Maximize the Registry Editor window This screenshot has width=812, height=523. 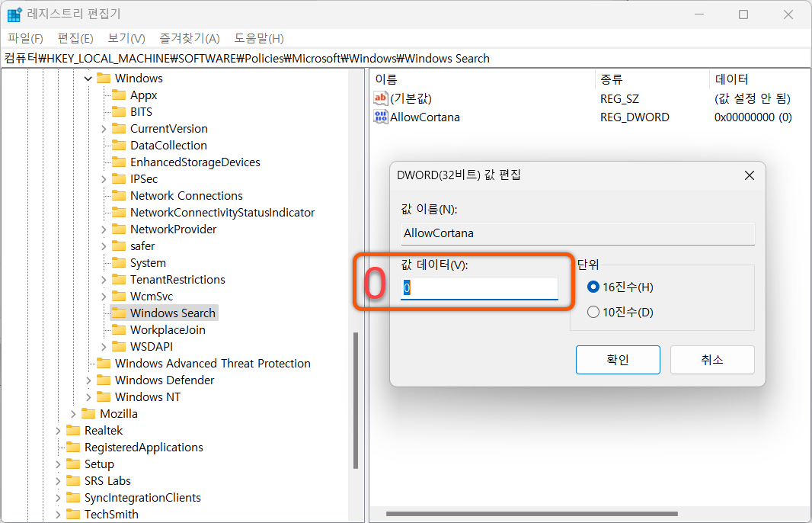[743, 14]
